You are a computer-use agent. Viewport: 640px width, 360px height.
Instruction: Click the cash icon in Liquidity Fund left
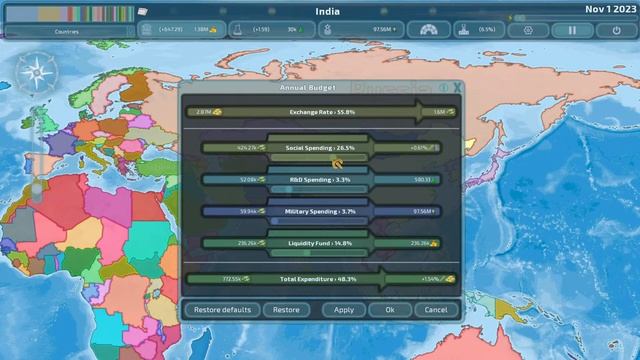(x=261, y=243)
